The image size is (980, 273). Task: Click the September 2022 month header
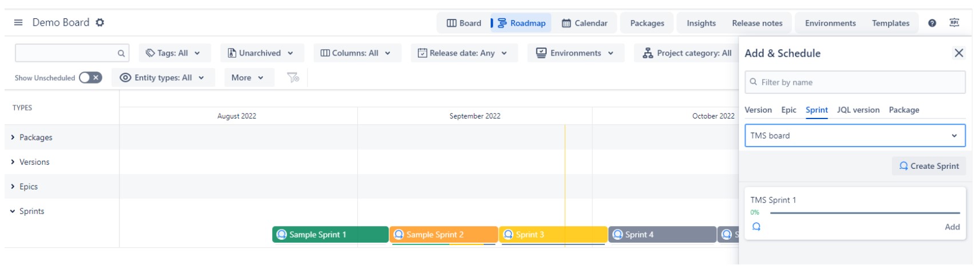[475, 116]
